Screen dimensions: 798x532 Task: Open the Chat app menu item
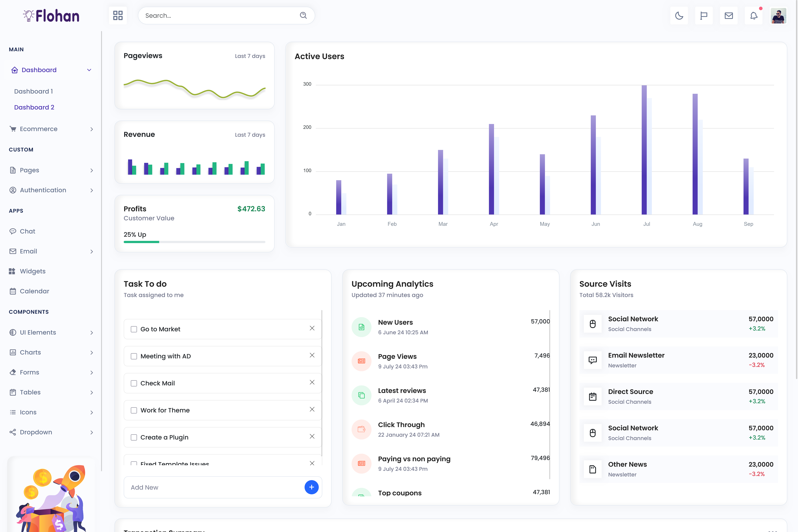pos(27,231)
